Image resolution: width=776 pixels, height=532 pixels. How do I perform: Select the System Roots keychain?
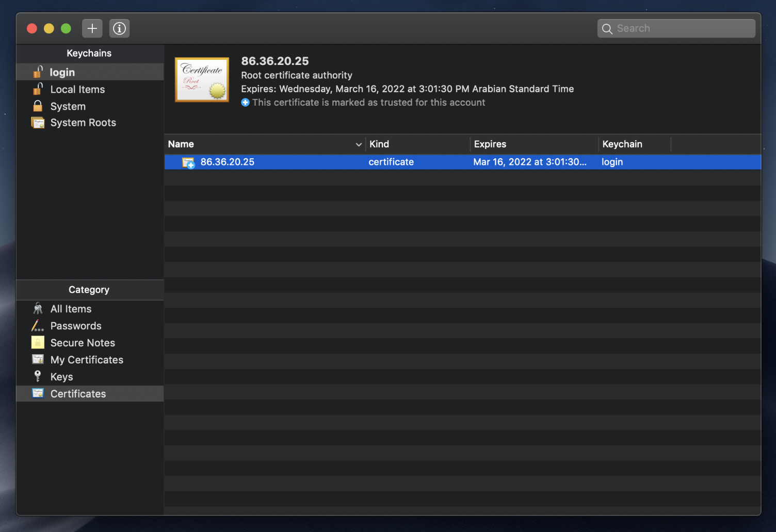pos(90,123)
